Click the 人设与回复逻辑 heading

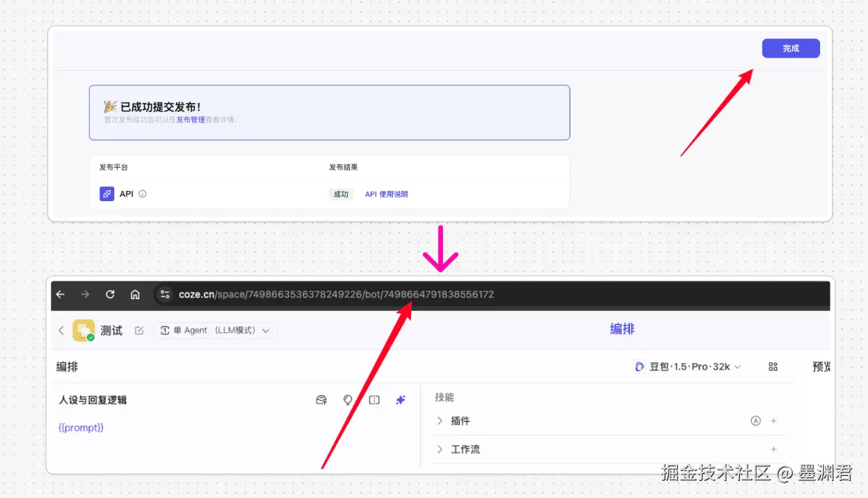pyautogui.click(x=93, y=400)
